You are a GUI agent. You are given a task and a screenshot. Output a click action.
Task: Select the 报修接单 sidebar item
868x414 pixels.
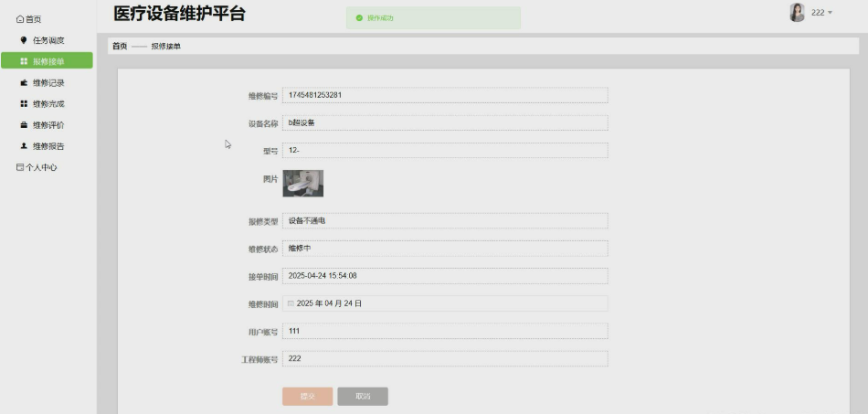click(47, 61)
